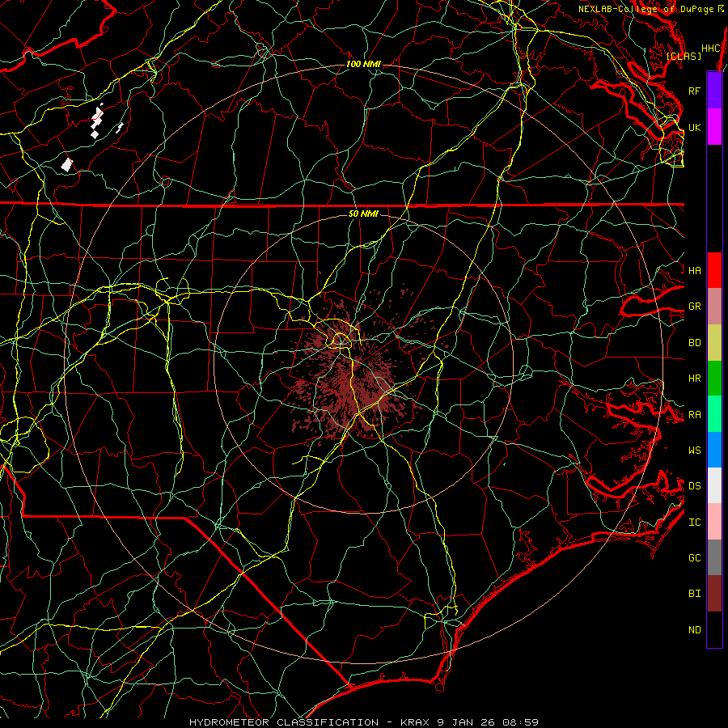Click the RF legend label
Viewport: 728px width, 728px height.
694,91
